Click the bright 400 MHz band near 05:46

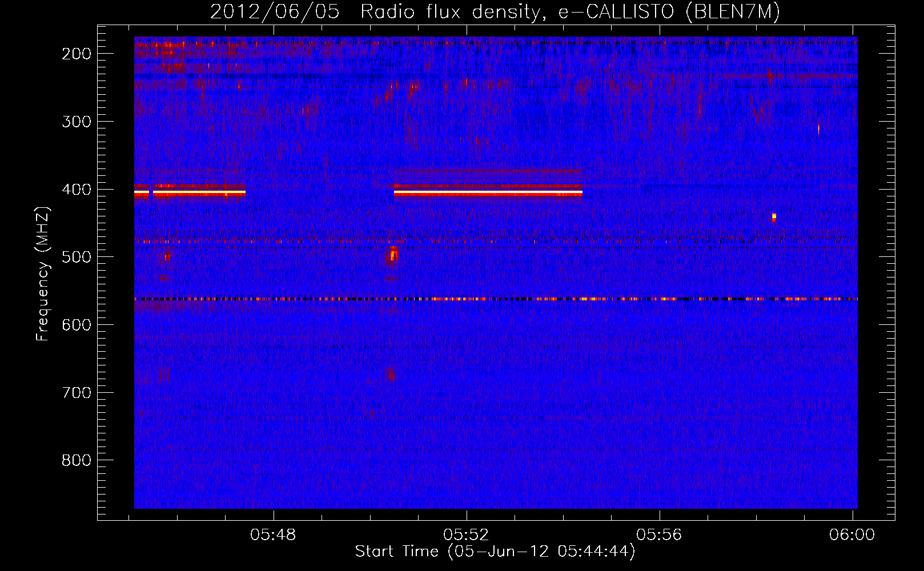click(x=199, y=192)
